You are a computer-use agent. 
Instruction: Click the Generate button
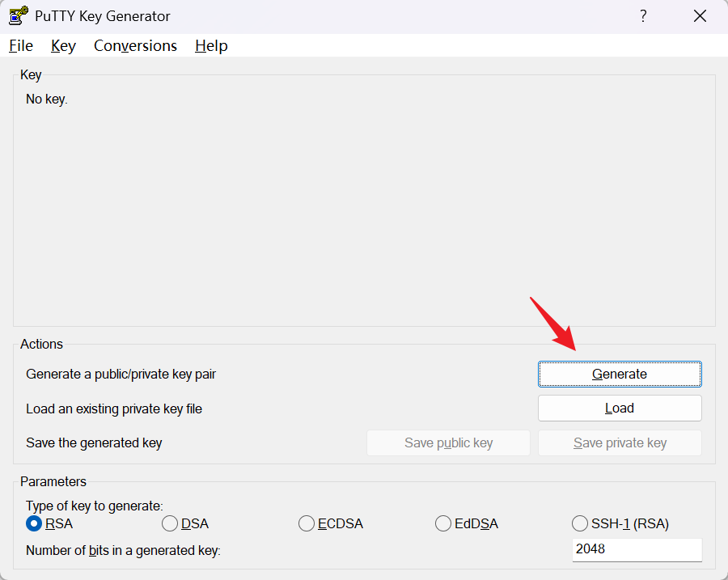[620, 374]
